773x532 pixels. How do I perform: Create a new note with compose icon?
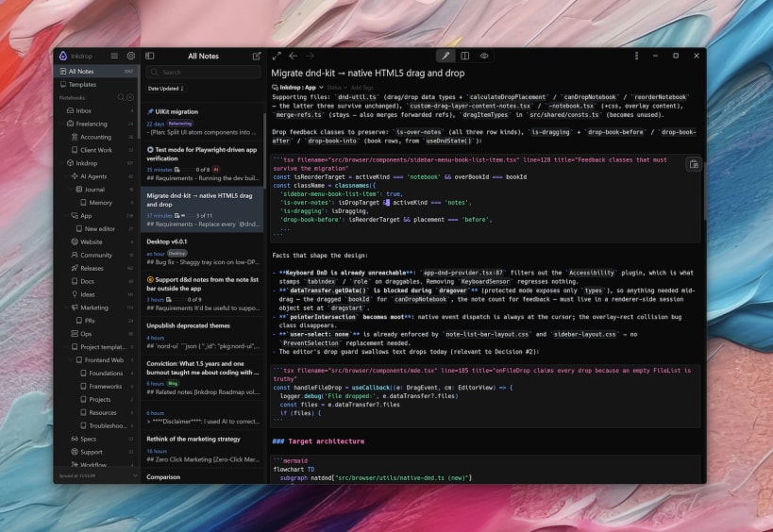pos(257,57)
